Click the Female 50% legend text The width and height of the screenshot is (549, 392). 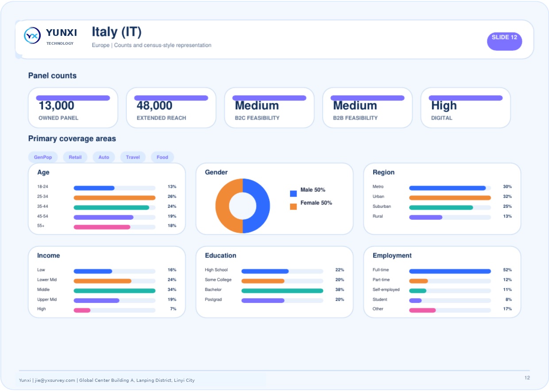click(316, 203)
